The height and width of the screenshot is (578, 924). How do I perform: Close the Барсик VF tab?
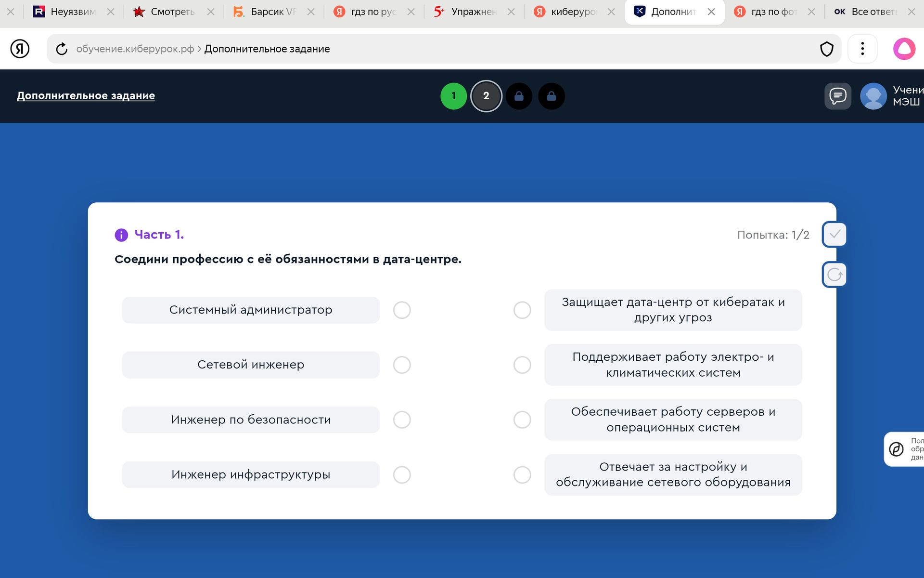coord(311,12)
